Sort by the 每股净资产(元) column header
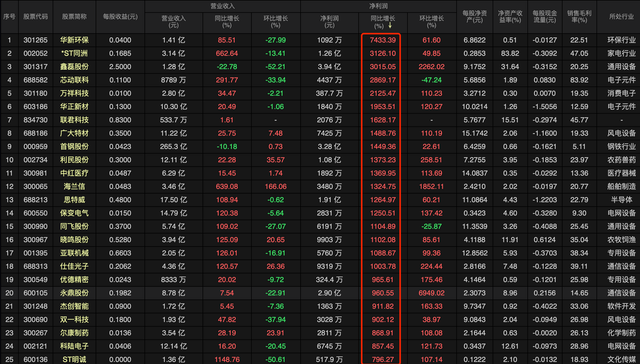Screen dimensions: 640x364 point(474,17)
